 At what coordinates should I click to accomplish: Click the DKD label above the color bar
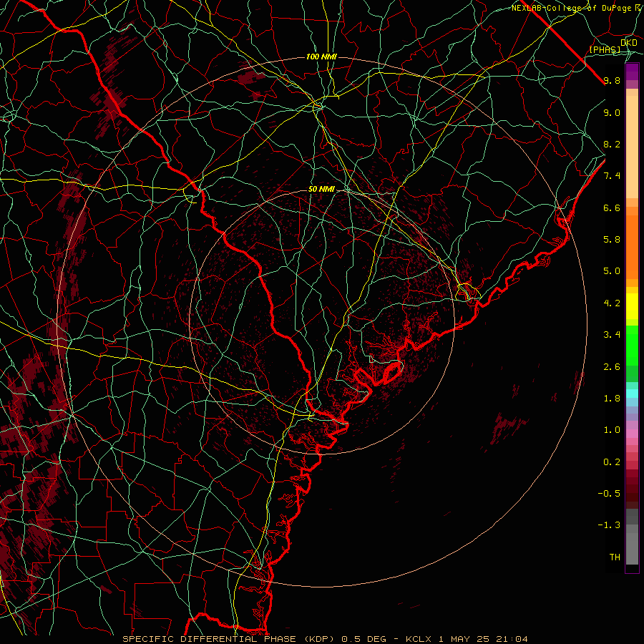[x=629, y=43]
